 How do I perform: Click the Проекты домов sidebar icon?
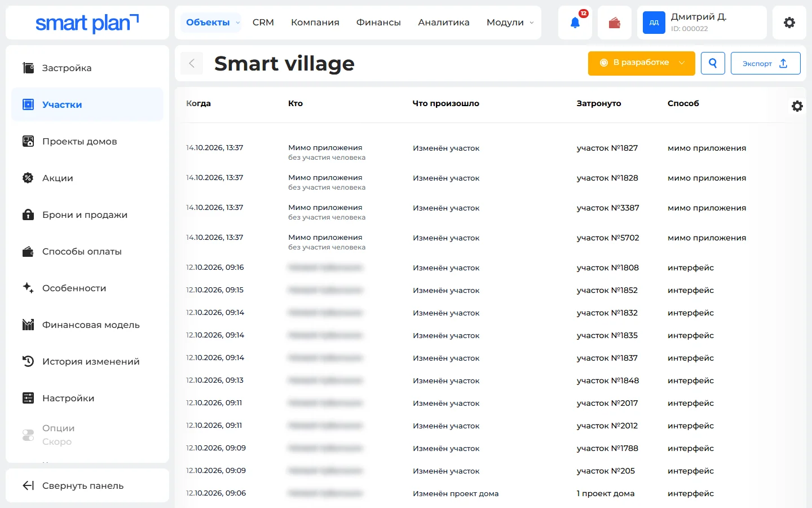(x=28, y=141)
